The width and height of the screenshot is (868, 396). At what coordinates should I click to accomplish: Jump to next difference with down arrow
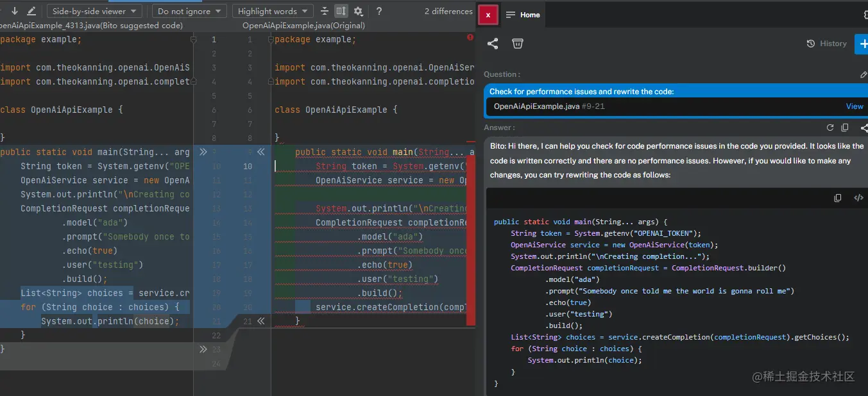[15, 11]
